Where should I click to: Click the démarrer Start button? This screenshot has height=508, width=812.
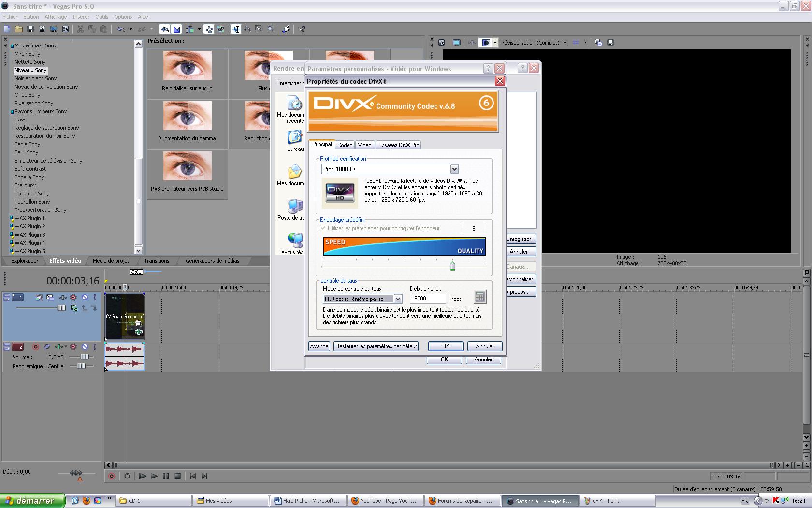[32, 501]
